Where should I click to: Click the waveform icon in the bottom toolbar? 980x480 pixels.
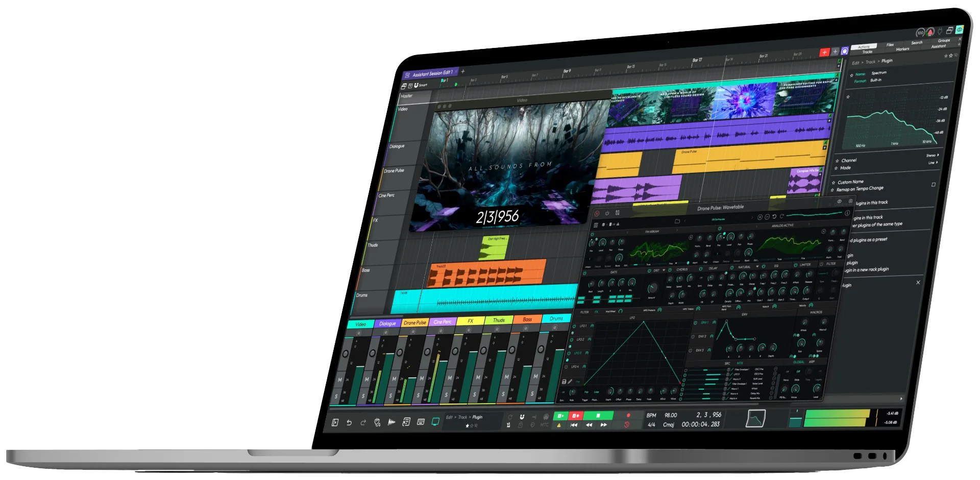coord(391,422)
